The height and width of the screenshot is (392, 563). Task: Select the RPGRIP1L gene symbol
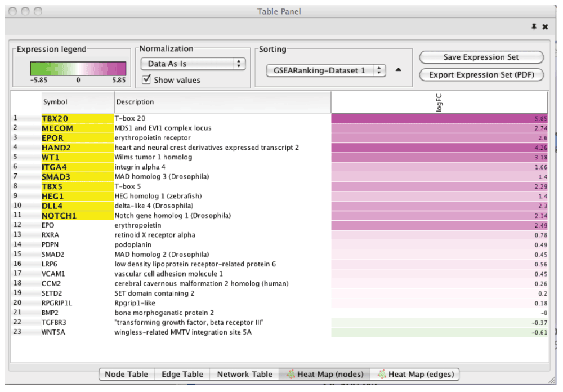tap(57, 303)
